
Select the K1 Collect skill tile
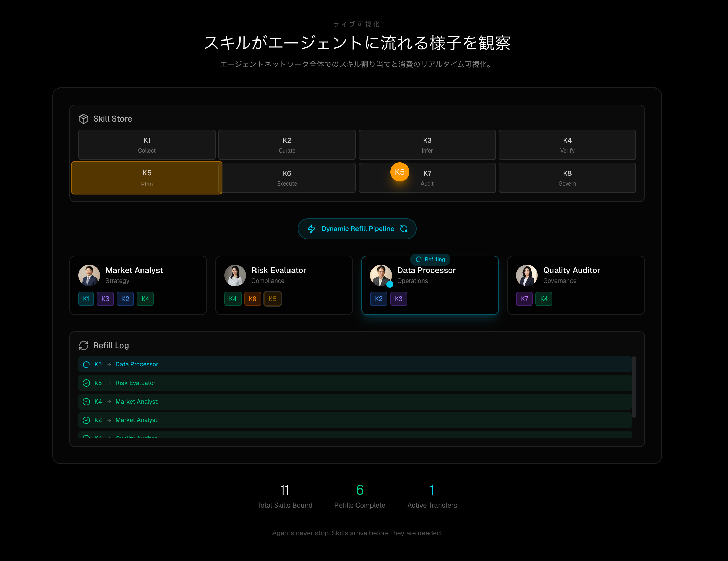[147, 145]
